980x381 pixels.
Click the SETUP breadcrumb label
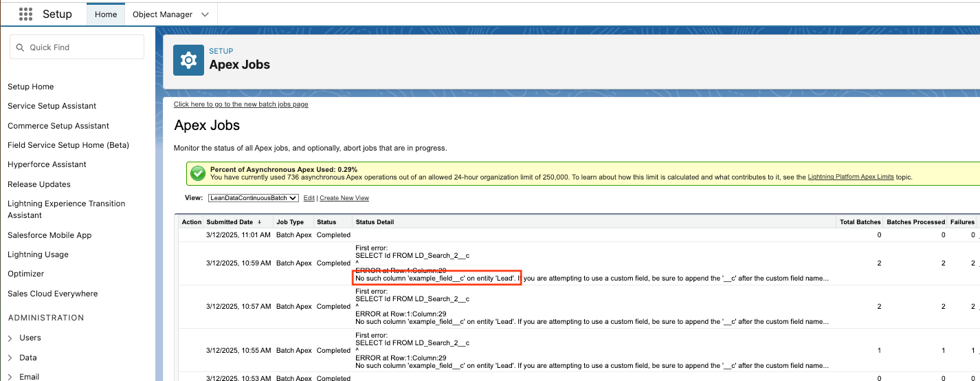(x=221, y=51)
